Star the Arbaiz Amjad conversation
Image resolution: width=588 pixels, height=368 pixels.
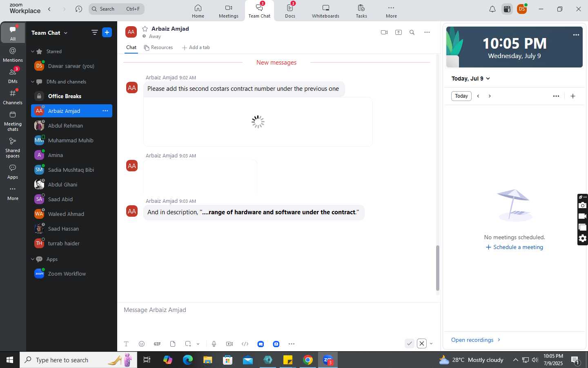click(145, 29)
